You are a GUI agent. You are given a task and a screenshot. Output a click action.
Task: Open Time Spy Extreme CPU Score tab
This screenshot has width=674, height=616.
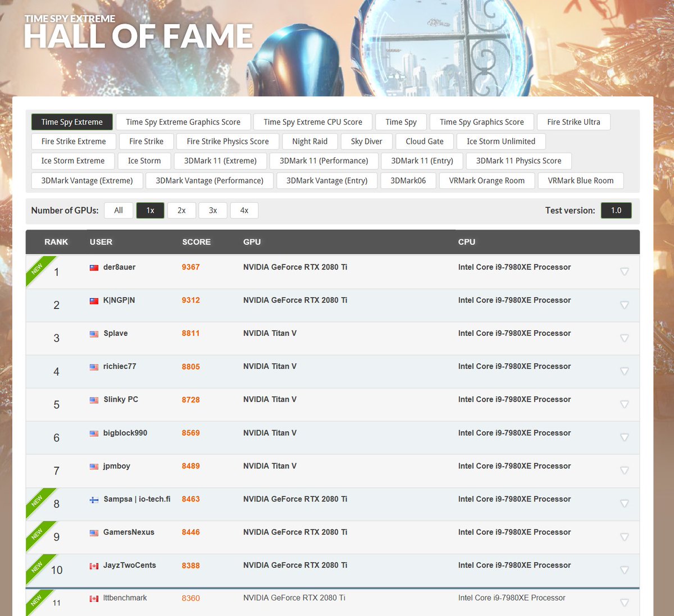coord(313,122)
